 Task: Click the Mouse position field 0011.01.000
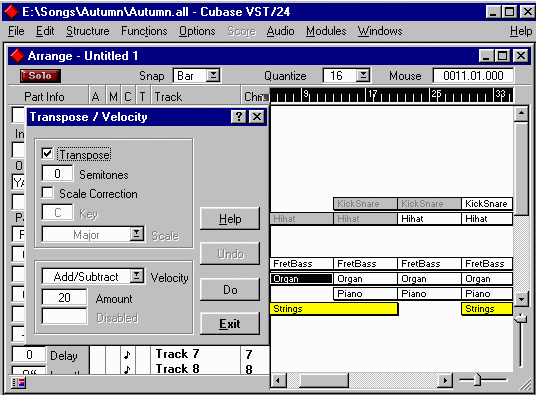click(x=473, y=76)
